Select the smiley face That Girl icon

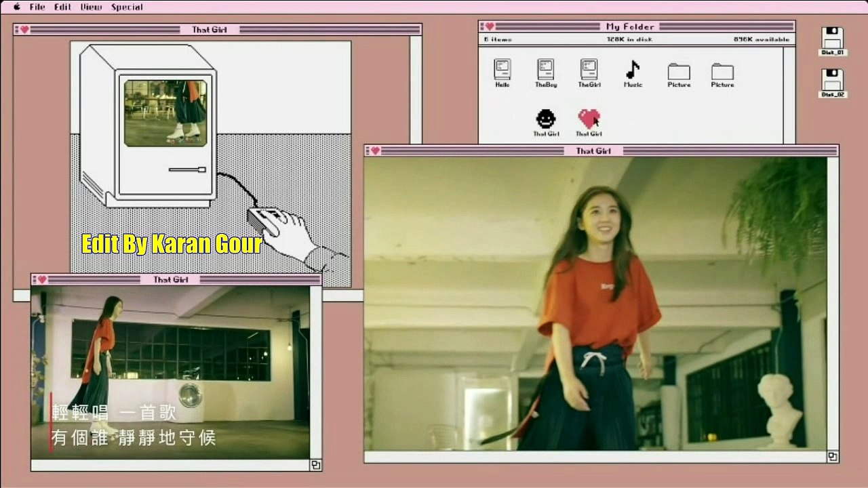[546, 123]
